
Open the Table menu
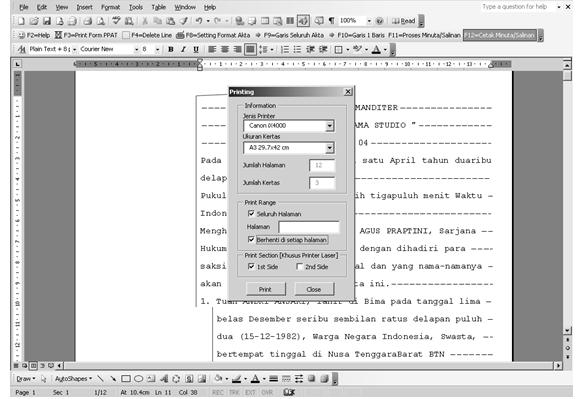158,7
